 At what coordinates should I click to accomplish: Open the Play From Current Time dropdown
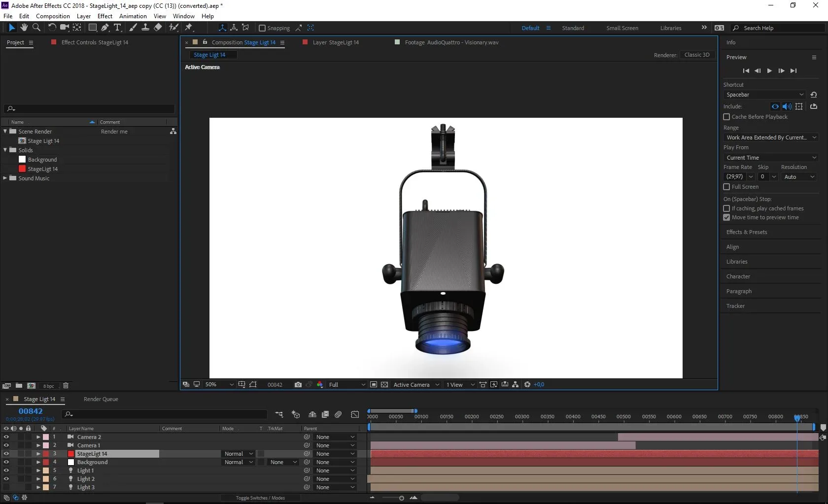click(x=771, y=158)
